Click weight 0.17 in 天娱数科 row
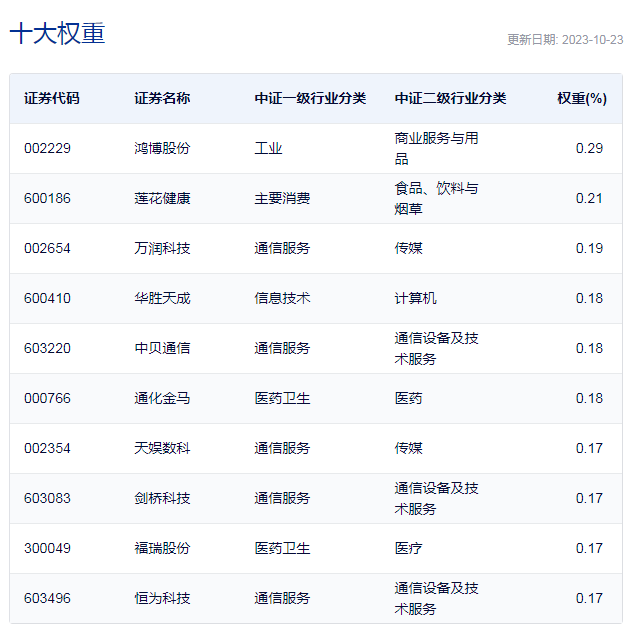 [589, 448]
